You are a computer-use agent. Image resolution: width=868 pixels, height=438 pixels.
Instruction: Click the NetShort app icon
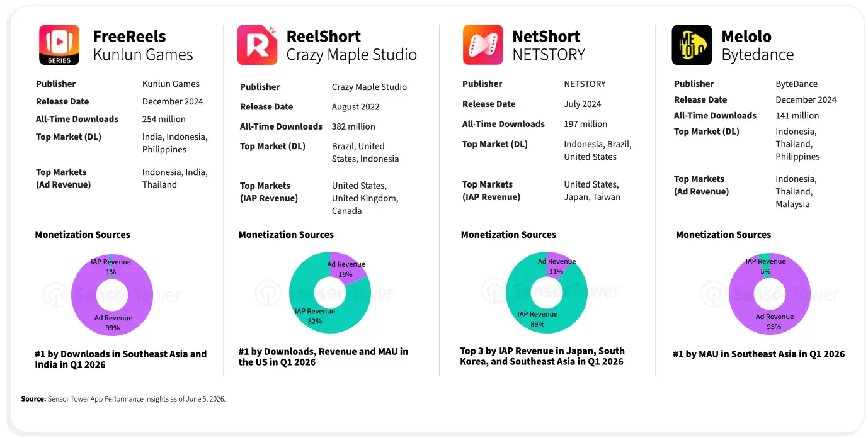[x=483, y=45]
